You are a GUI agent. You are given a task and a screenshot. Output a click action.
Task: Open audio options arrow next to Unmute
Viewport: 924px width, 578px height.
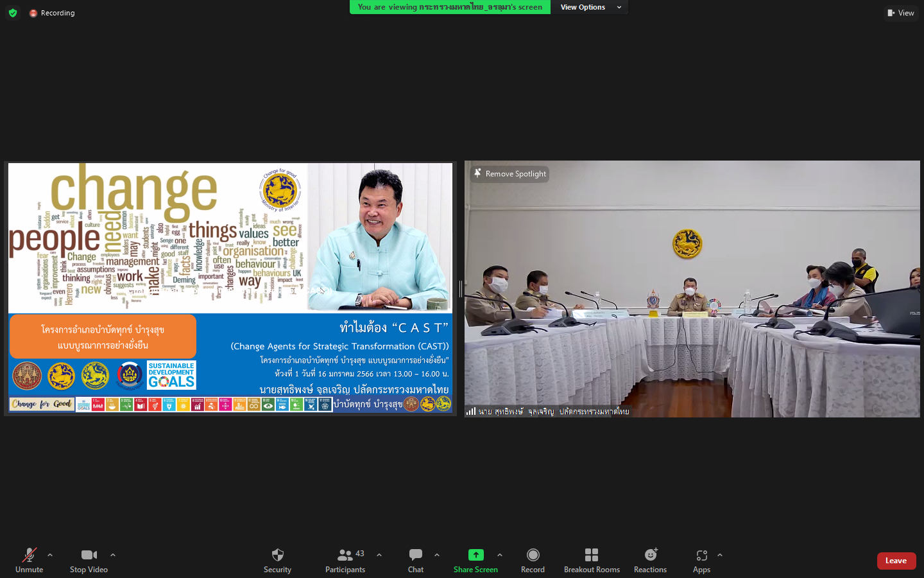50,555
